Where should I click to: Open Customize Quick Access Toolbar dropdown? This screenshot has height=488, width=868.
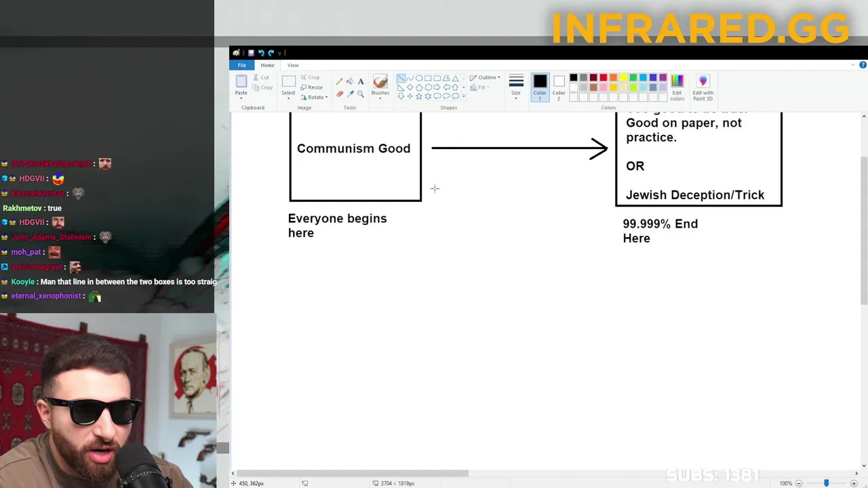(x=279, y=53)
